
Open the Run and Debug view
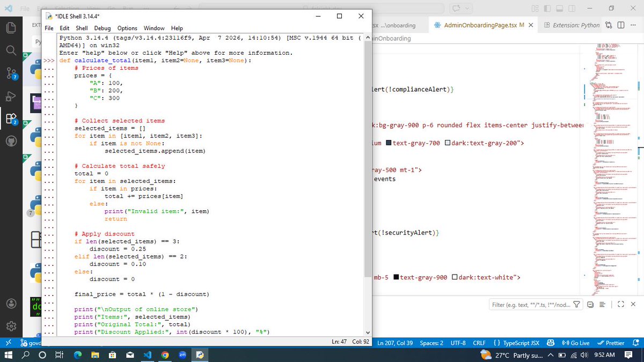(12, 97)
